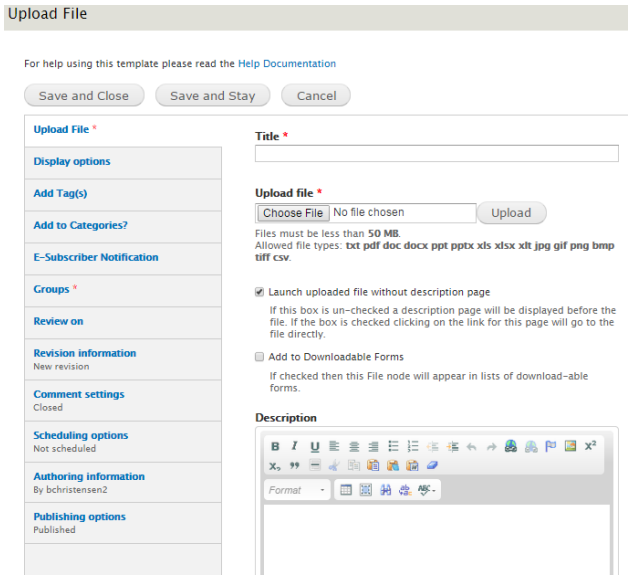Open Find with the binoculars icon

click(x=385, y=490)
